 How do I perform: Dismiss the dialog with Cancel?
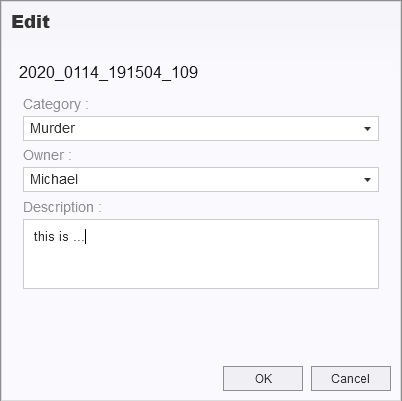351,378
